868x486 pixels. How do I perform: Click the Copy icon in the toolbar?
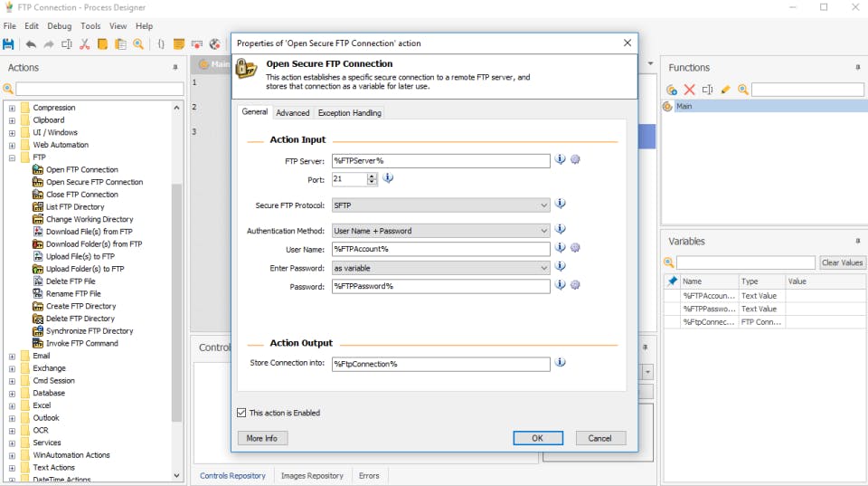[102, 44]
